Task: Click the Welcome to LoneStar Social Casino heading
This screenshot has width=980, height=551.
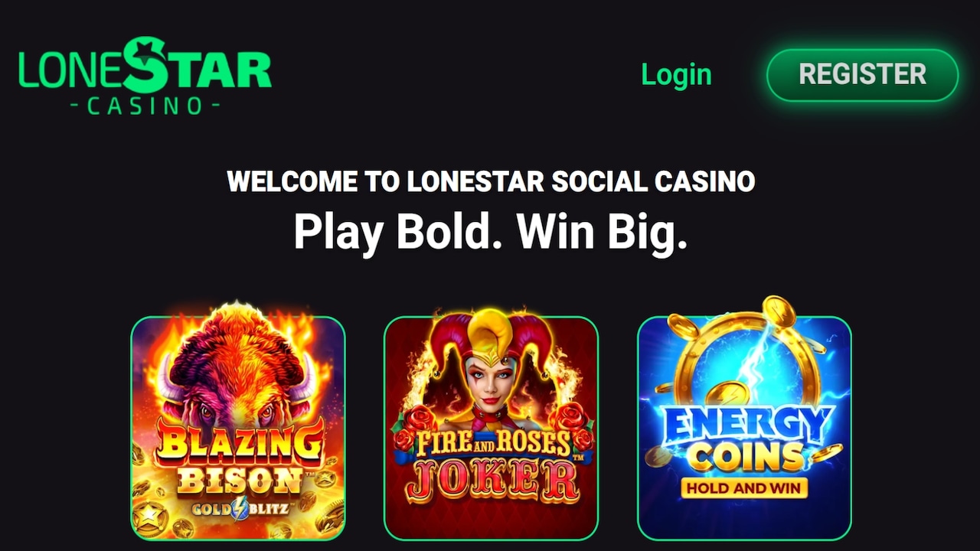Action: coord(491,181)
